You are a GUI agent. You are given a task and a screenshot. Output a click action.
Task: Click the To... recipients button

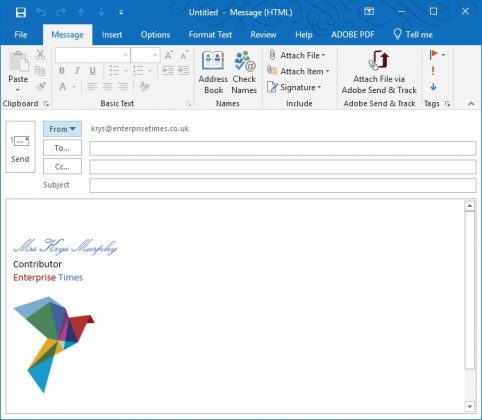click(62, 148)
